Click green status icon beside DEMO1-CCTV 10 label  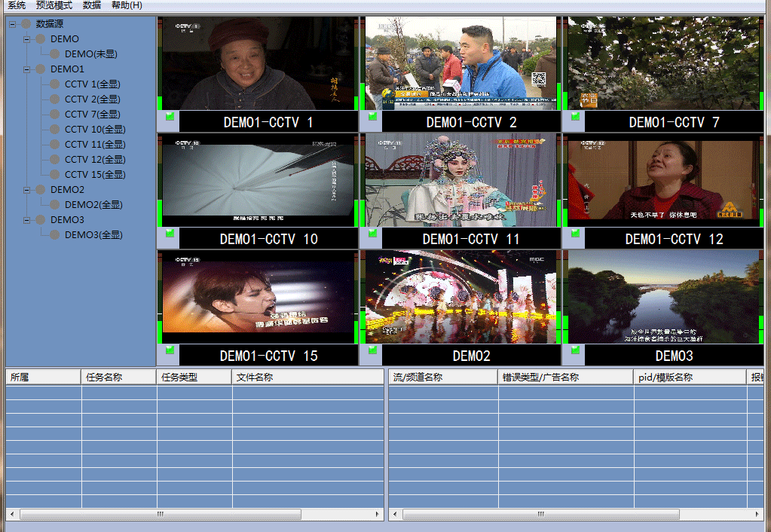coord(170,233)
